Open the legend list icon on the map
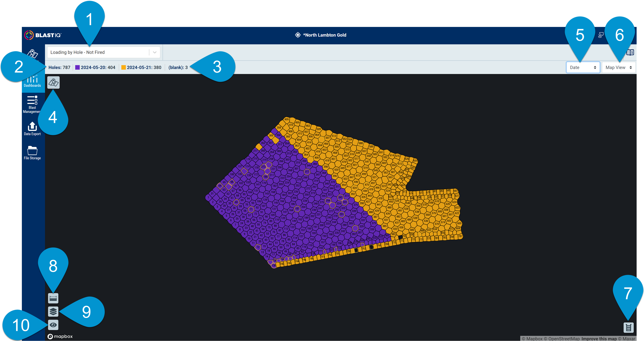 coord(629,328)
